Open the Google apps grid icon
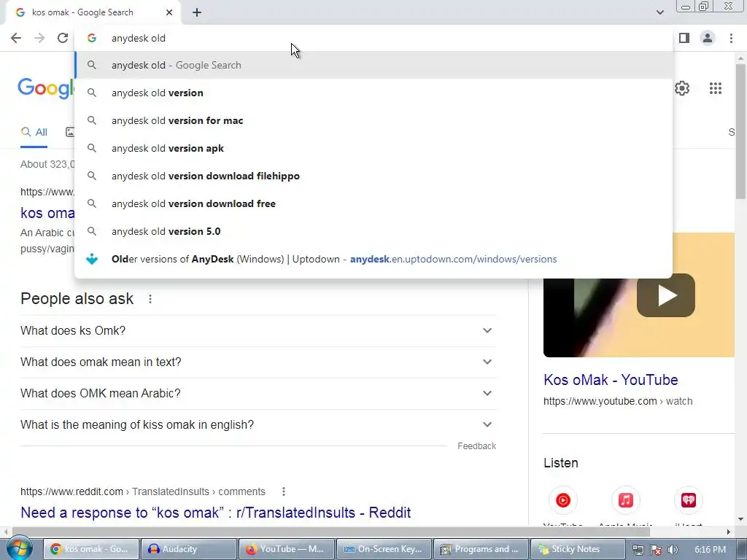Viewport: 747px width, 560px height. click(715, 88)
